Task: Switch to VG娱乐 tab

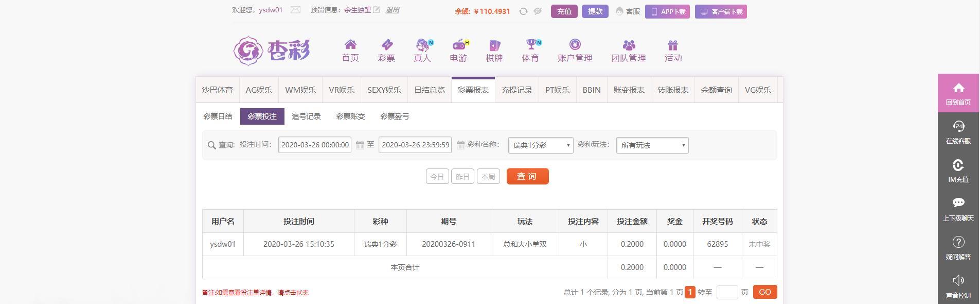Action: pos(758,90)
